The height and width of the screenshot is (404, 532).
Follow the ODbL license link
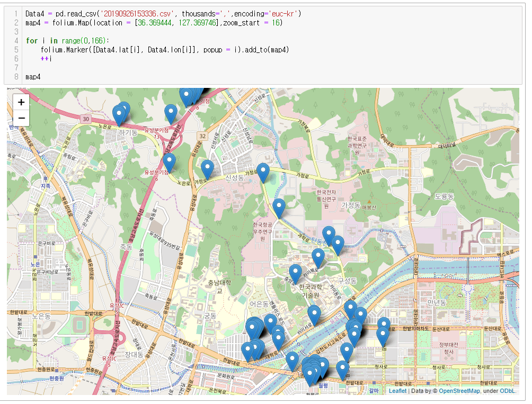point(507,391)
